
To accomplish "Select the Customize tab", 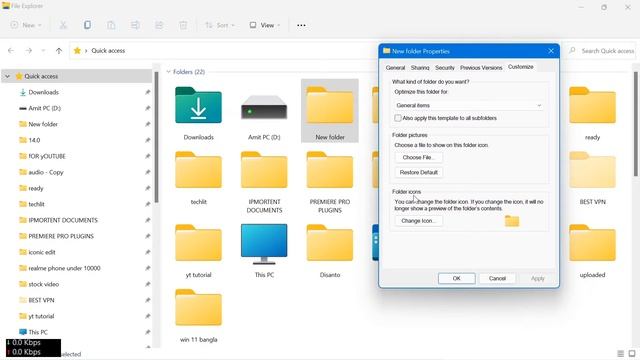I will (x=520, y=67).
